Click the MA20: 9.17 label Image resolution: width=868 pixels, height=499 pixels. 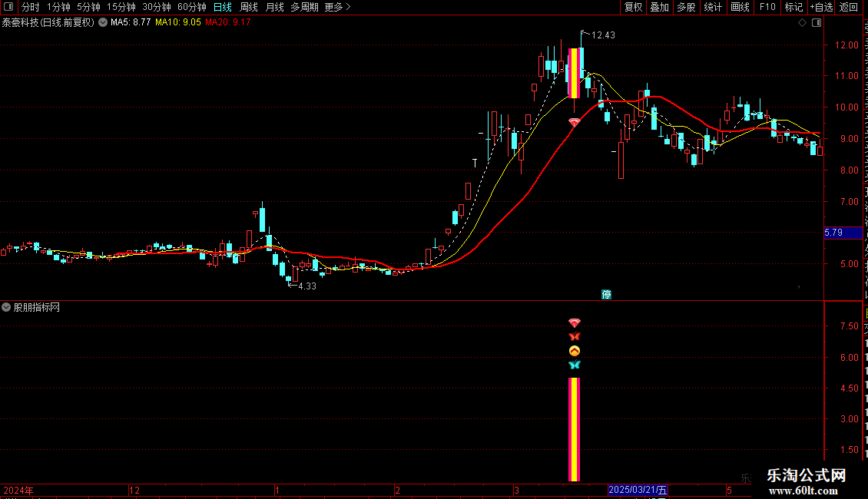click(227, 23)
